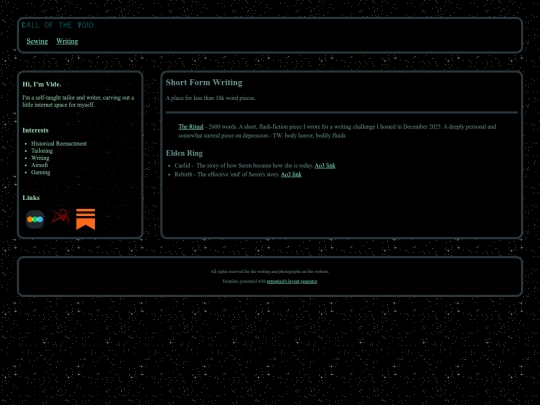Click the Writing item in Interests list
540x405 pixels.
(40, 158)
